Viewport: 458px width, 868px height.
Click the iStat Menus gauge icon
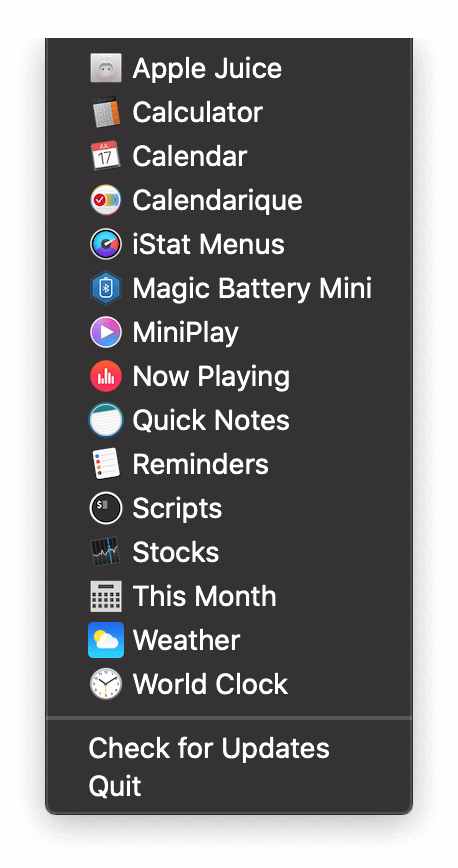[105, 244]
